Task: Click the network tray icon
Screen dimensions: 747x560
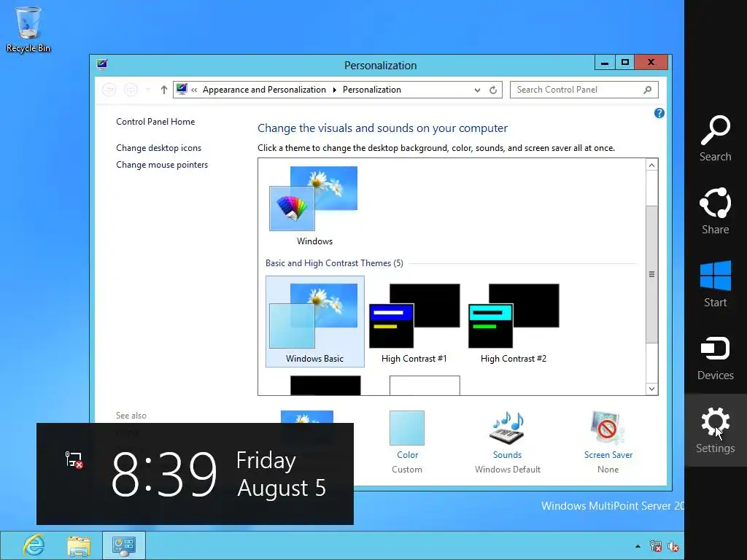Action: coord(656,546)
